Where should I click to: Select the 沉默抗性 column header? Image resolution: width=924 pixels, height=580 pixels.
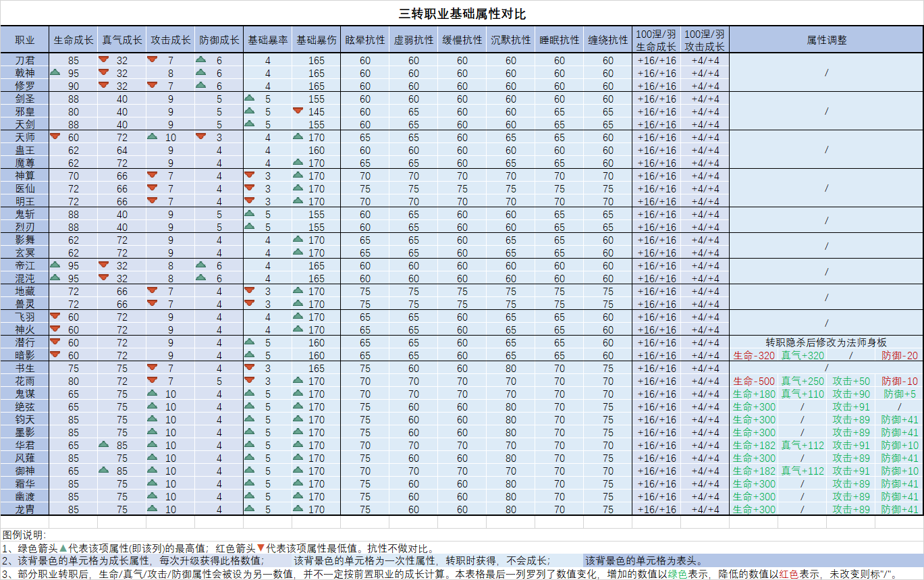(511, 40)
